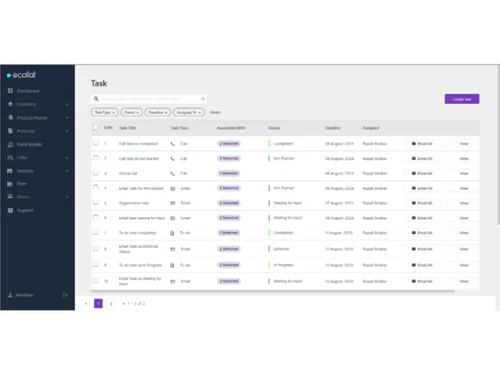Click phone icon in task row 1
The width and height of the screenshot is (500, 375).
(172, 144)
